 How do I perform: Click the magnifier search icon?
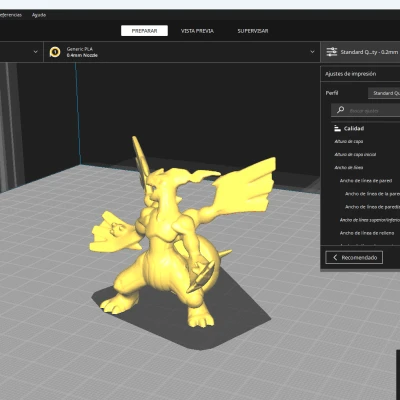coord(340,110)
